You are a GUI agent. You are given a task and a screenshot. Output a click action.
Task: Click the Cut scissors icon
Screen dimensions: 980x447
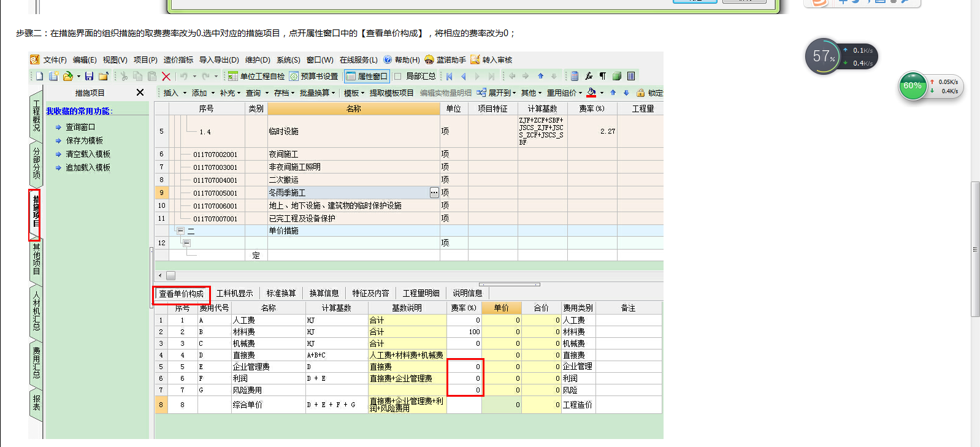pos(124,76)
